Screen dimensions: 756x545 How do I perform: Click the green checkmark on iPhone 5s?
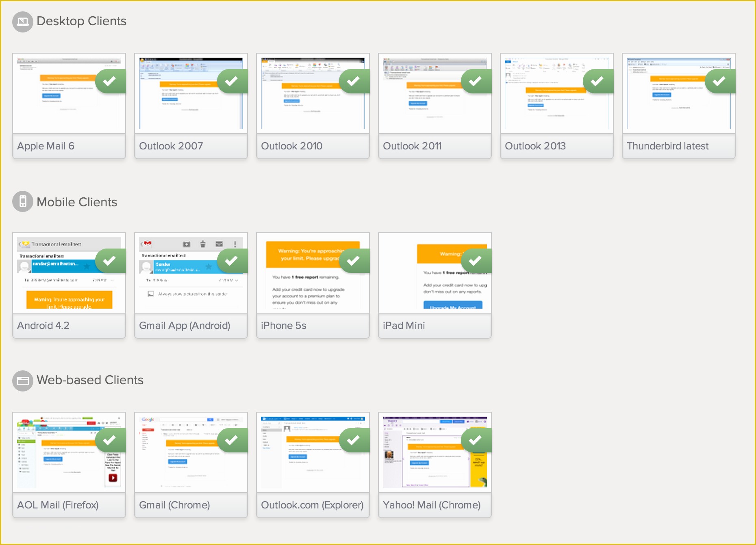tap(354, 261)
